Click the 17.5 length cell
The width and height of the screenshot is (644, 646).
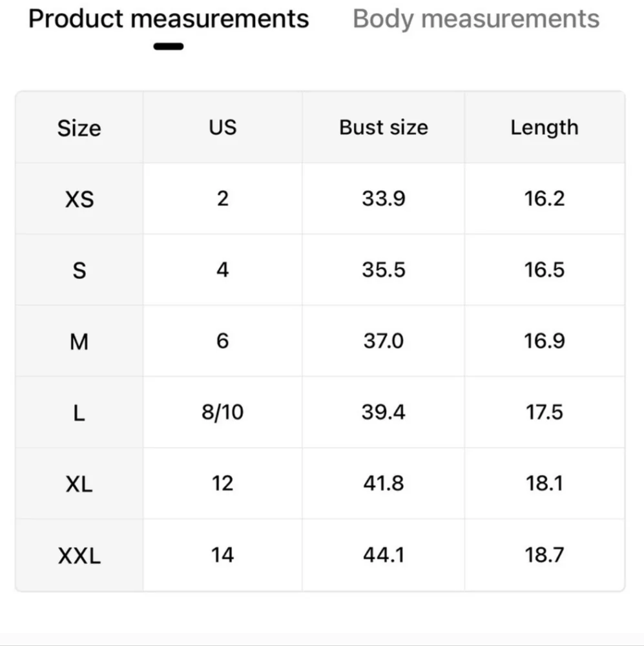click(x=544, y=412)
